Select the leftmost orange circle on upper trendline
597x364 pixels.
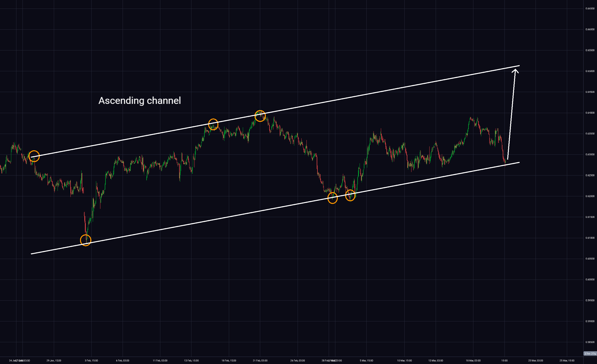(34, 156)
